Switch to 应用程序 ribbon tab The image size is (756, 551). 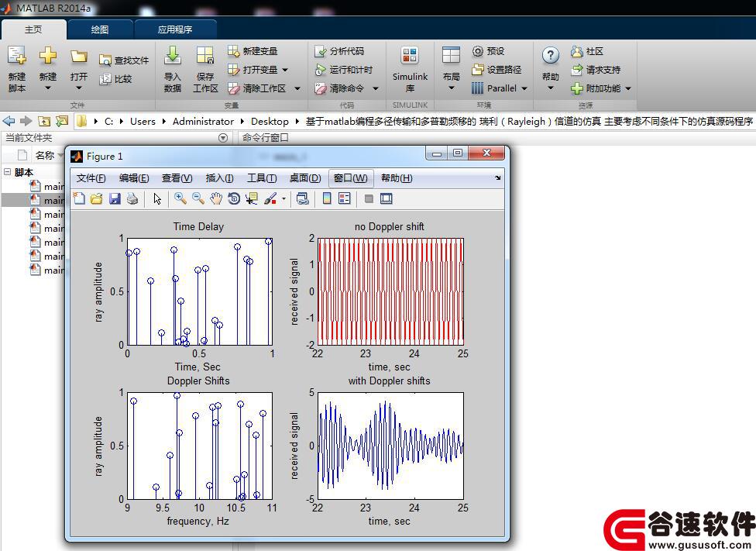[174, 29]
